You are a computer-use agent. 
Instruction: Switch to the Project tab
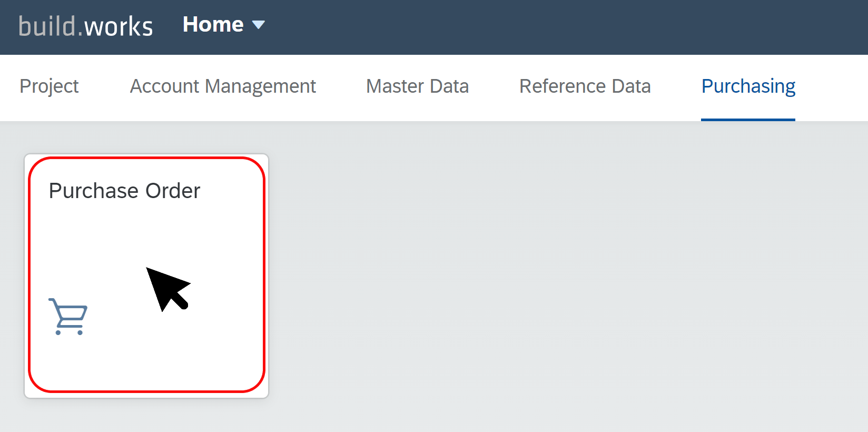click(x=49, y=86)
